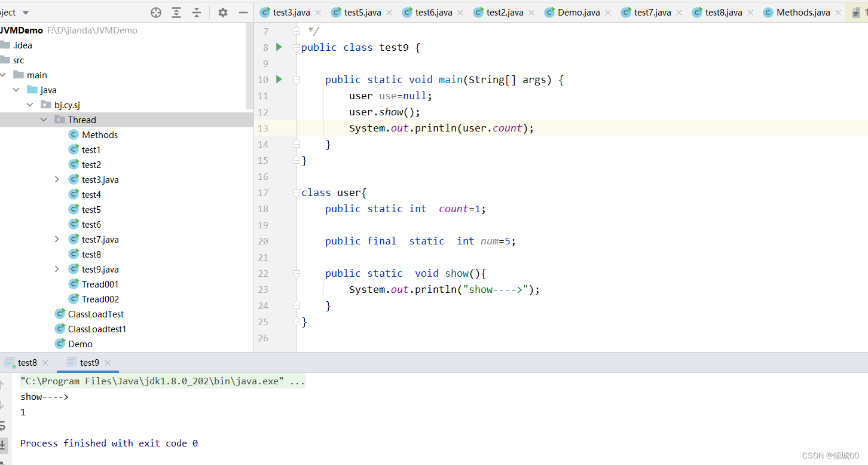Collapse the java folder in project tree
The image size is (868, 465).
16,90
